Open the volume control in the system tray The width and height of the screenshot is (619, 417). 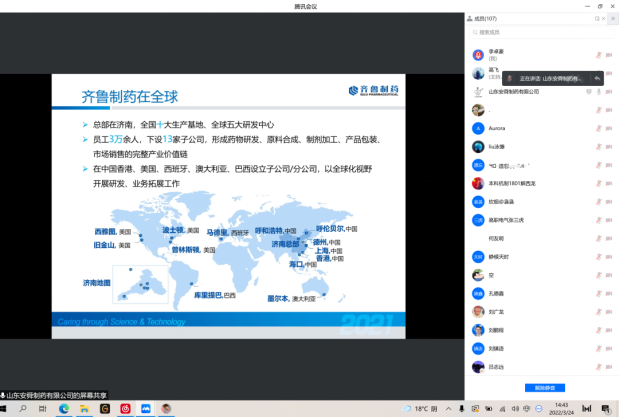click(515, 409)
